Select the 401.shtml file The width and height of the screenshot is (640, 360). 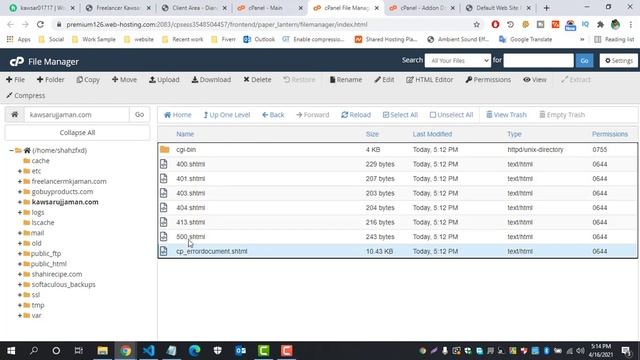(191, 179)
